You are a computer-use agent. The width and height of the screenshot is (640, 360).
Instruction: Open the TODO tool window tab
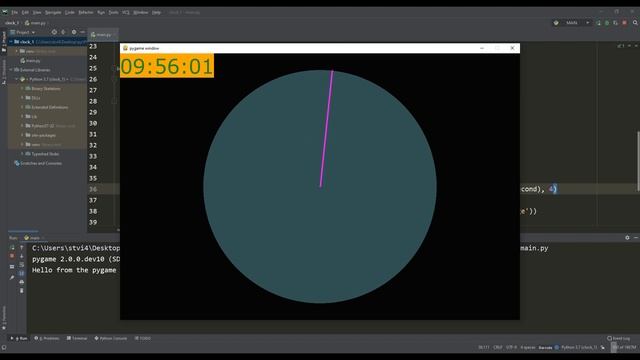pos(143,338)
